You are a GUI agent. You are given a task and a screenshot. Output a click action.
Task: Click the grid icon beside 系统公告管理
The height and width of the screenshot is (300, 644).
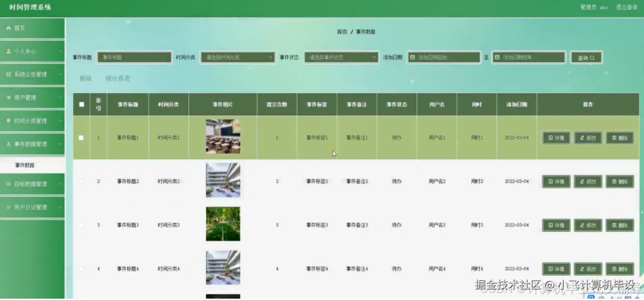tap(8, 74)
